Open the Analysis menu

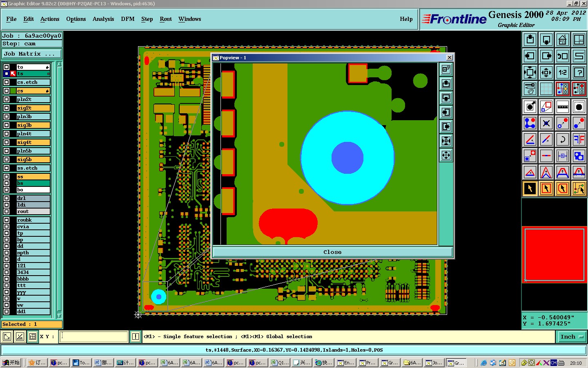click(103, 19)
